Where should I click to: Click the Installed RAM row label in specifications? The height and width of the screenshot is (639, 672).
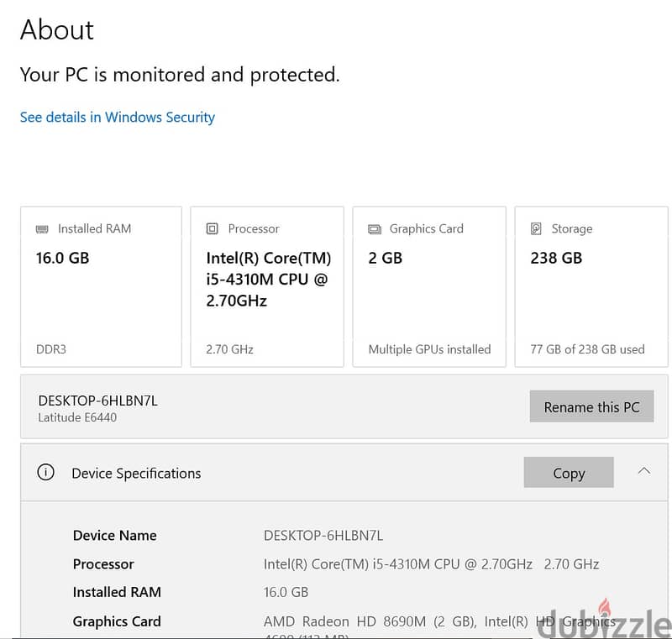[117, 592]
